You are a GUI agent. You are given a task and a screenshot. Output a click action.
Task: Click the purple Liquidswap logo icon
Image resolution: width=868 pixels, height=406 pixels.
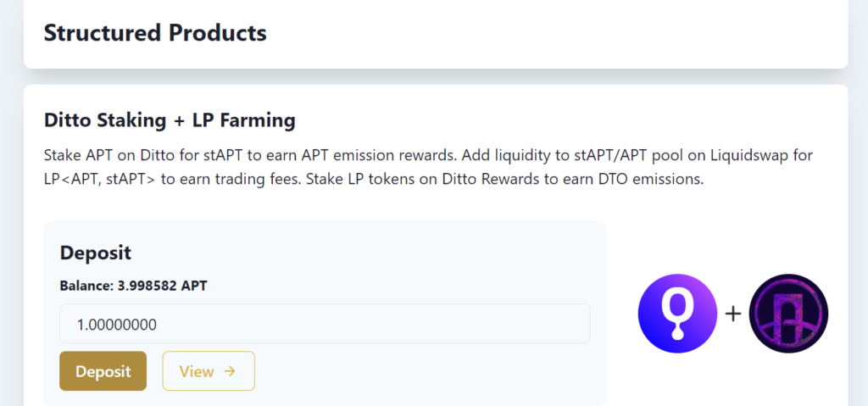coord(788,314)
